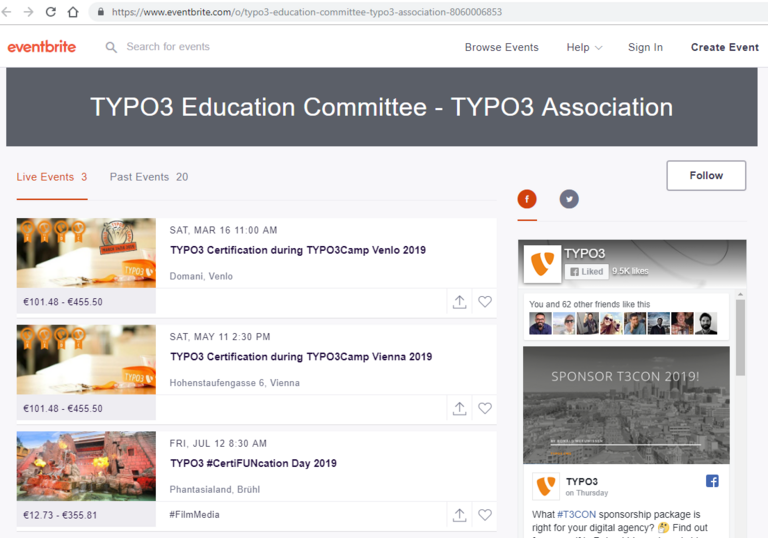The width and height of the screenshot is (768, 538).
Task: Click the last friend profile photo
Action: (x=706, y=323)
